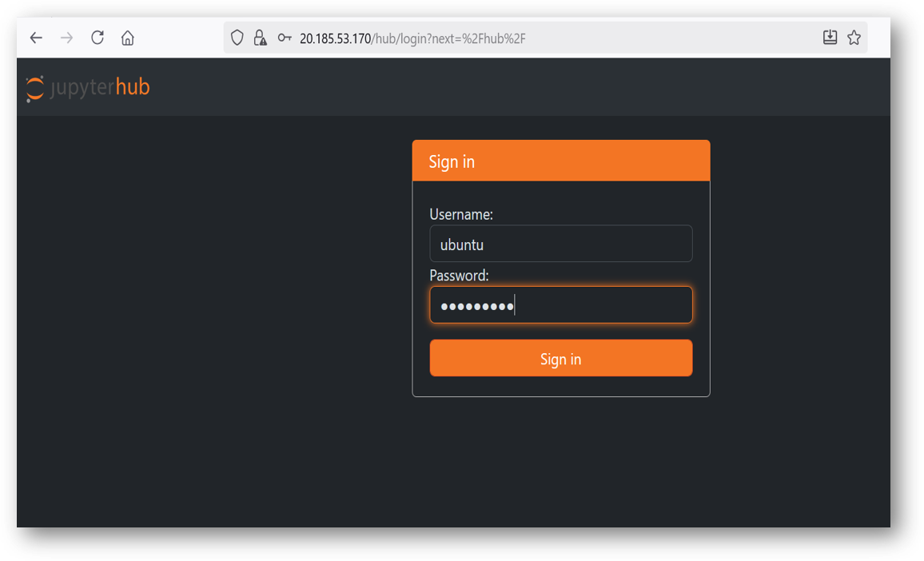Click the back navigation arrow
The width and height of the screenshot is (924, 561).
tap(35, 37)
